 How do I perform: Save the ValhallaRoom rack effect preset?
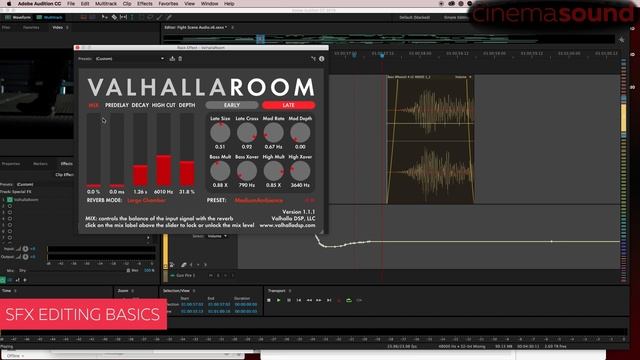click(x=172, y=59)
